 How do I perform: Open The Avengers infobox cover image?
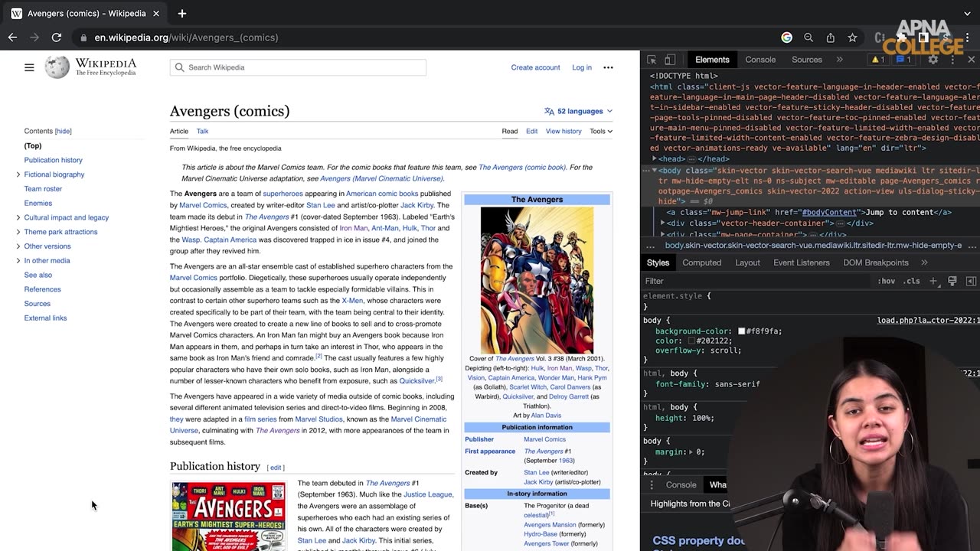click(x=537, y=280)
